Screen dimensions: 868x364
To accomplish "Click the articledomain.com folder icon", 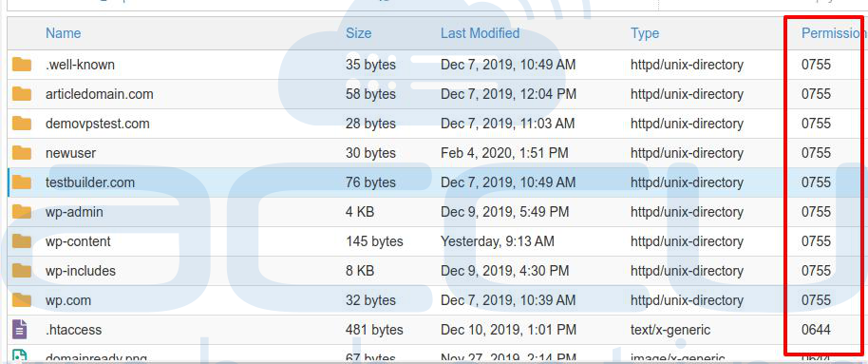I will 22,94.
